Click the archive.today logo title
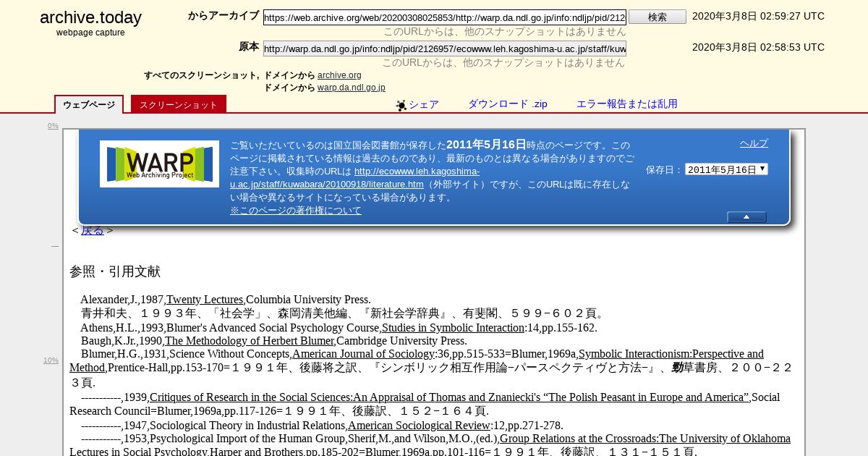Screen dimensions: 868x456 (x=90, y=17)
